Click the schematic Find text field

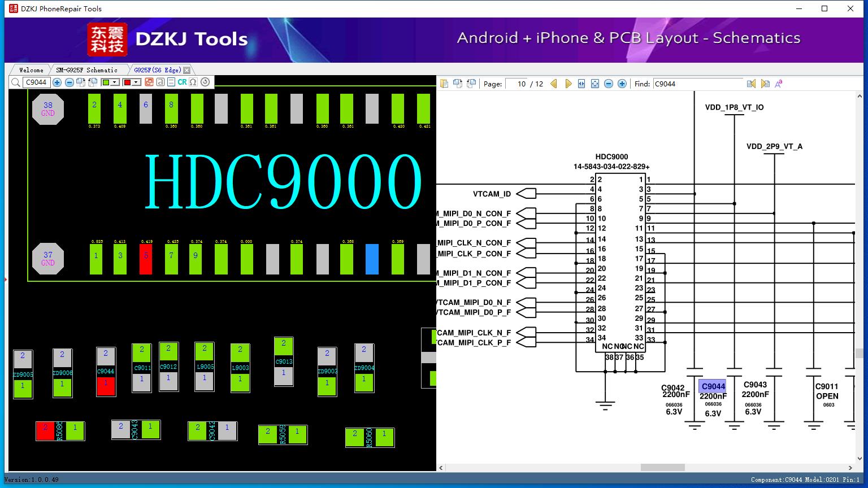pyautogui.click(x=698, y=84)
